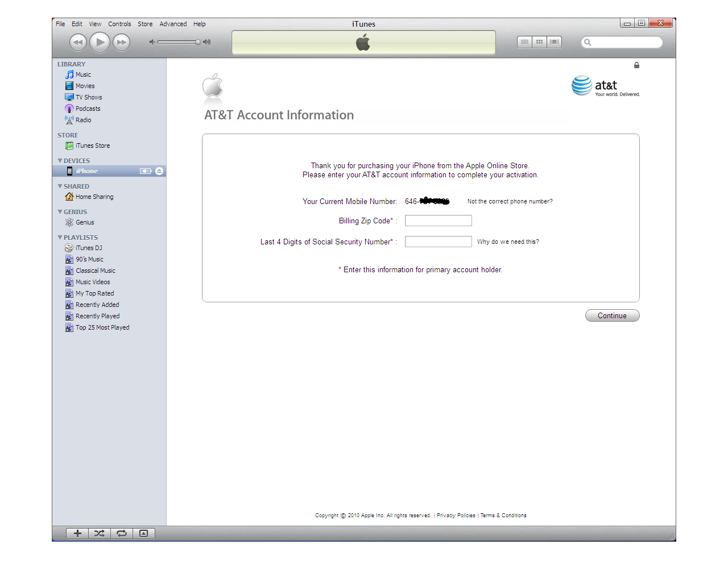Click the search magnifier icon
The image size is (728, 582).
[x=588, y=42]
